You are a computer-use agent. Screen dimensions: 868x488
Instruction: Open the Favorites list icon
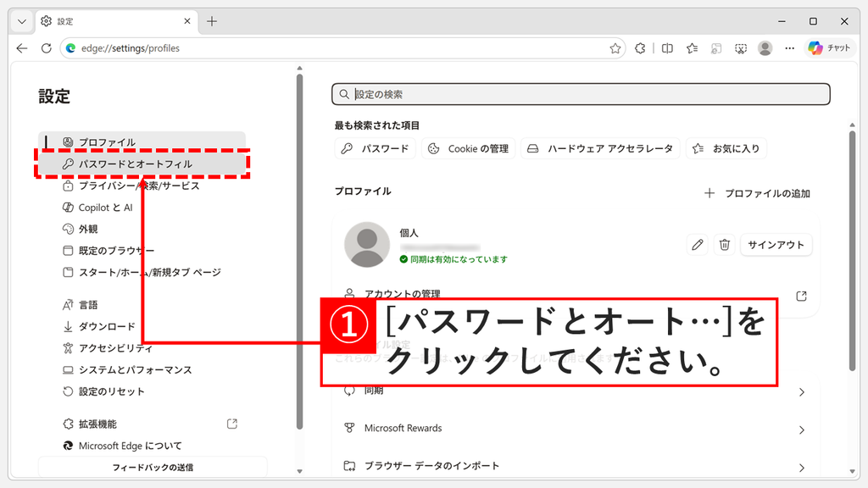coord(692,48)
